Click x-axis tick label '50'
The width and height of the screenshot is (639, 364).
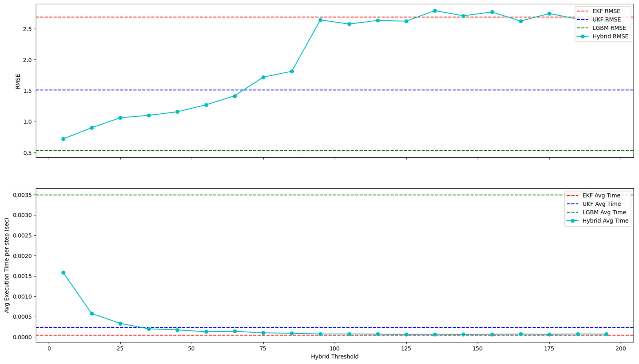[192, 348]
